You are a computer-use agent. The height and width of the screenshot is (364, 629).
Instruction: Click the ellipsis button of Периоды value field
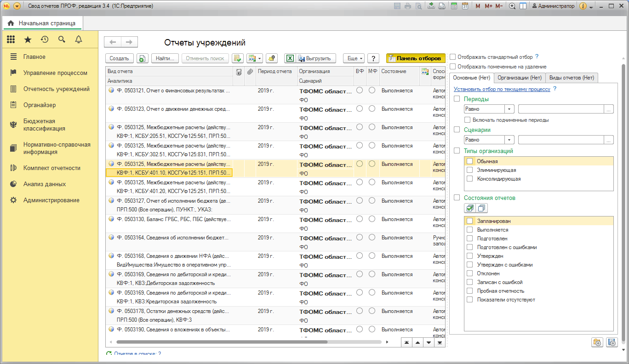pyautogui.click(x=609, y=109)
